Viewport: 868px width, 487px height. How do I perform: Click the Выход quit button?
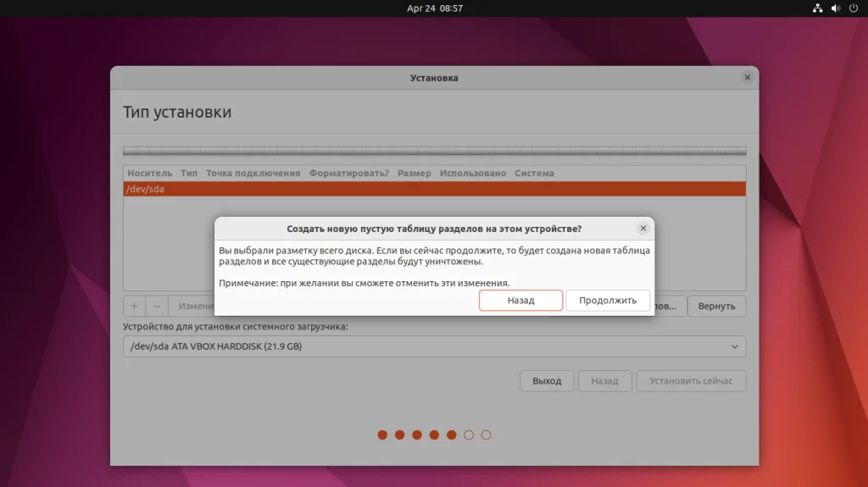pos(547,381)
